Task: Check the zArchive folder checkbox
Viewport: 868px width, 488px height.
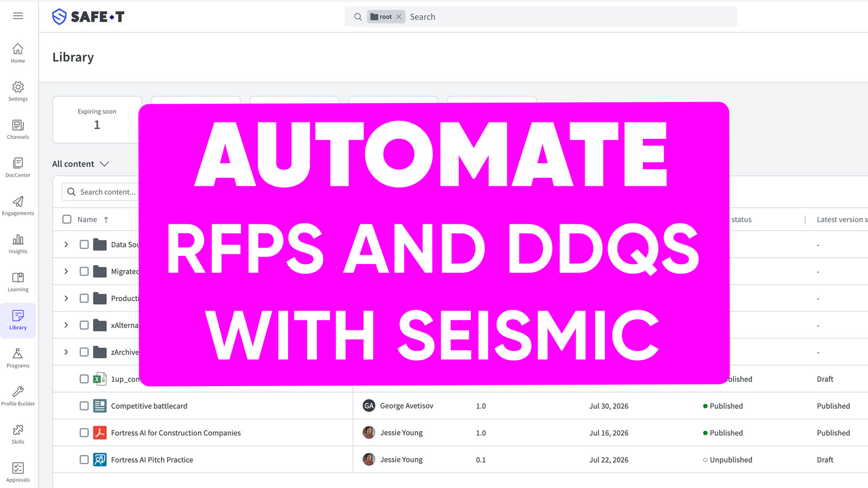Action: (84, 352)
